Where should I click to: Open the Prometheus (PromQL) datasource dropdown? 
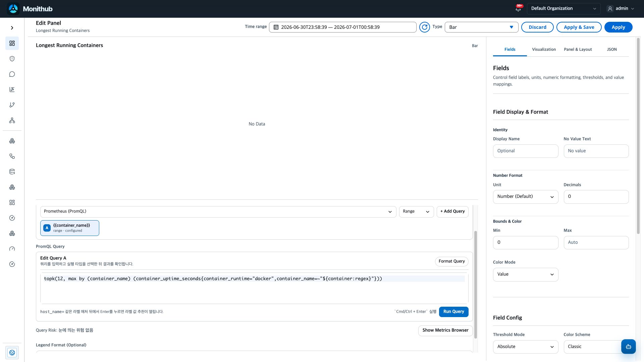point(218,212)
